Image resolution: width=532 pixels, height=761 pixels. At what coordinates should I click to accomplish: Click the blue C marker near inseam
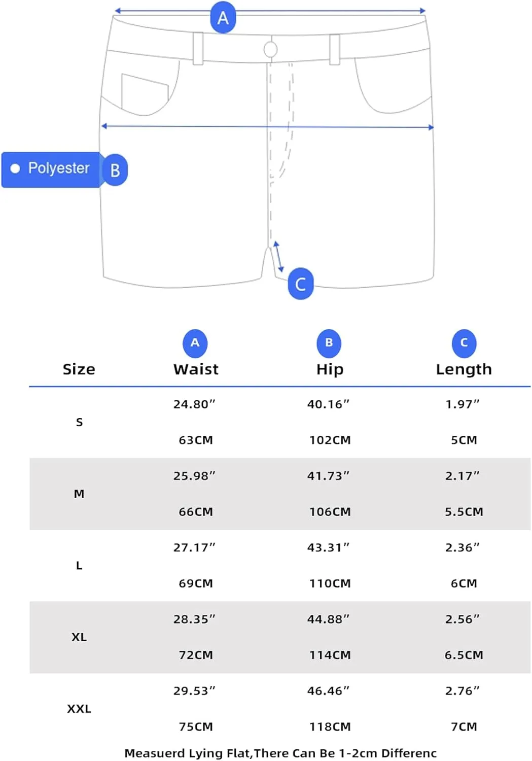(300, 284)
